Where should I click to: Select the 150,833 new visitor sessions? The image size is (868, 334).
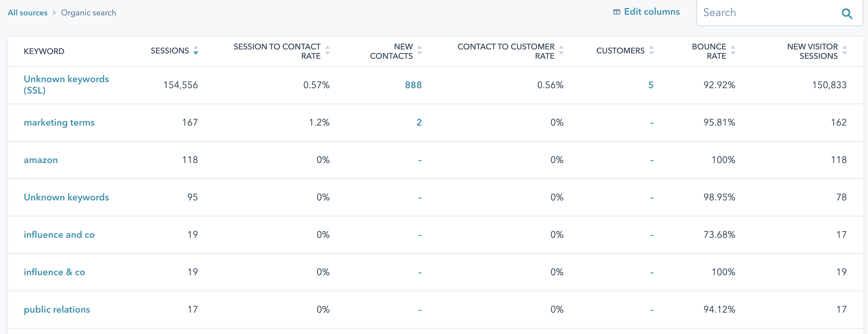click(x=829, y=85)
